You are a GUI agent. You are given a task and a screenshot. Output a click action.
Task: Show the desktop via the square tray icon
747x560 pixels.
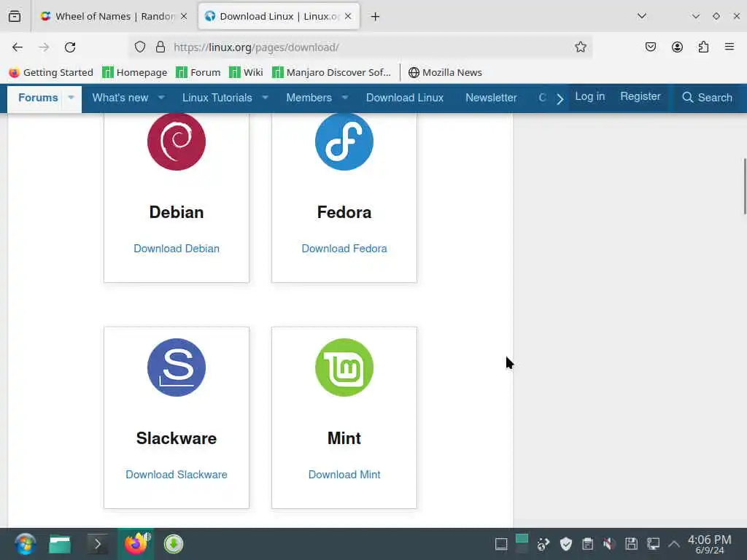[x=501, y=544]
